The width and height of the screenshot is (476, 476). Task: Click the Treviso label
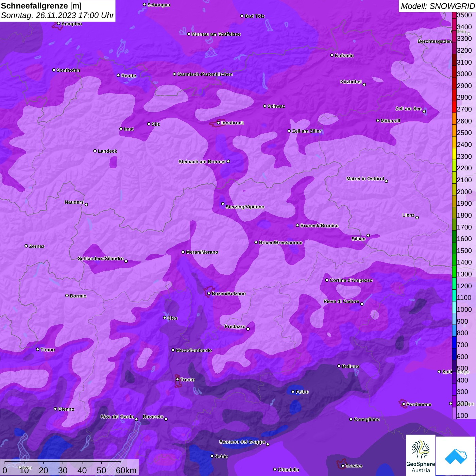click(354, 466)
